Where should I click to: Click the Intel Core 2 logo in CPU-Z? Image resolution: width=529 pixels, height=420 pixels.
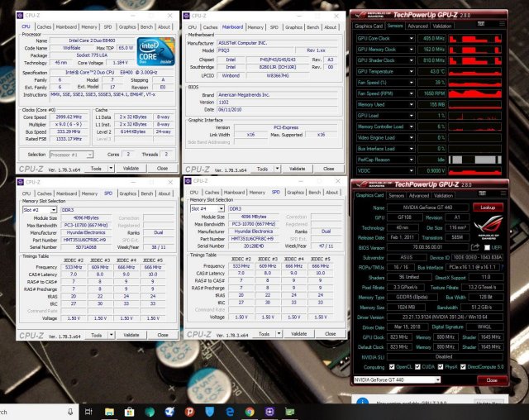click(x=156, y=51)
